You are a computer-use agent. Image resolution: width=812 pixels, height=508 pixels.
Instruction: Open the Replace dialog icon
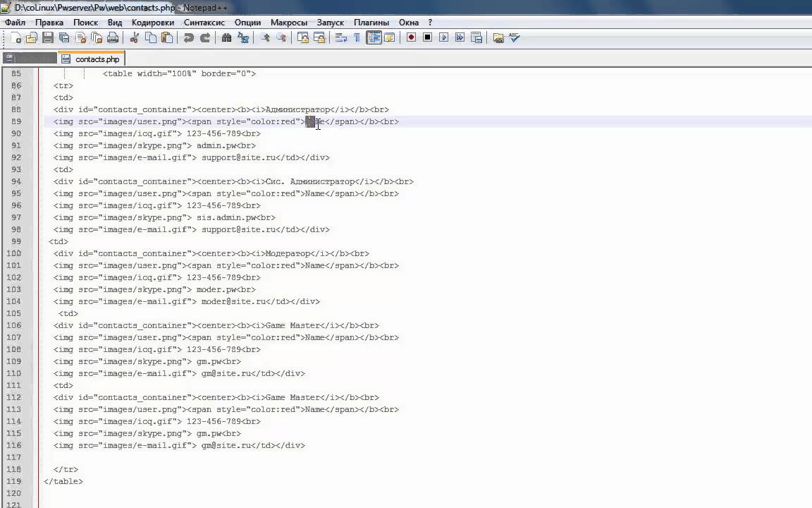click(243, 38)
